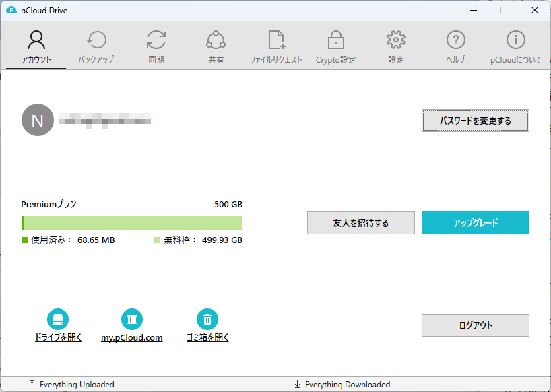This screenshot has height=392, width=551.
Task: Click the ドライブを開く link
Action: (59, 338)
